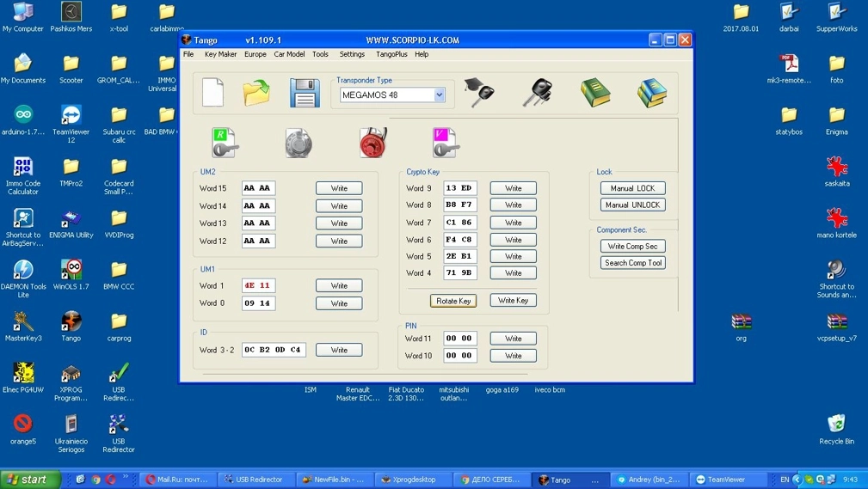This screenshot has width=868, height=489.
Task: Select the TeamViewer 12 desktop icon
Action: pos(71,125)
